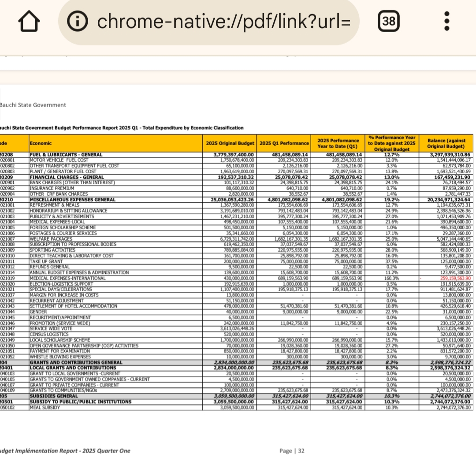Select the 'GENDER' row label
The height and width of the screenshot is (458, 476).
38,312
